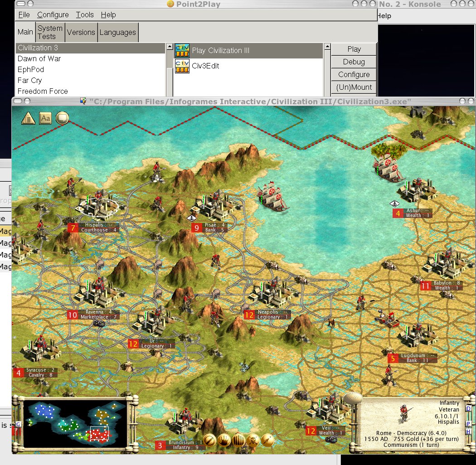Click the 'P' button on the info box
The image size is (476, 465).
tap(468, 424)
